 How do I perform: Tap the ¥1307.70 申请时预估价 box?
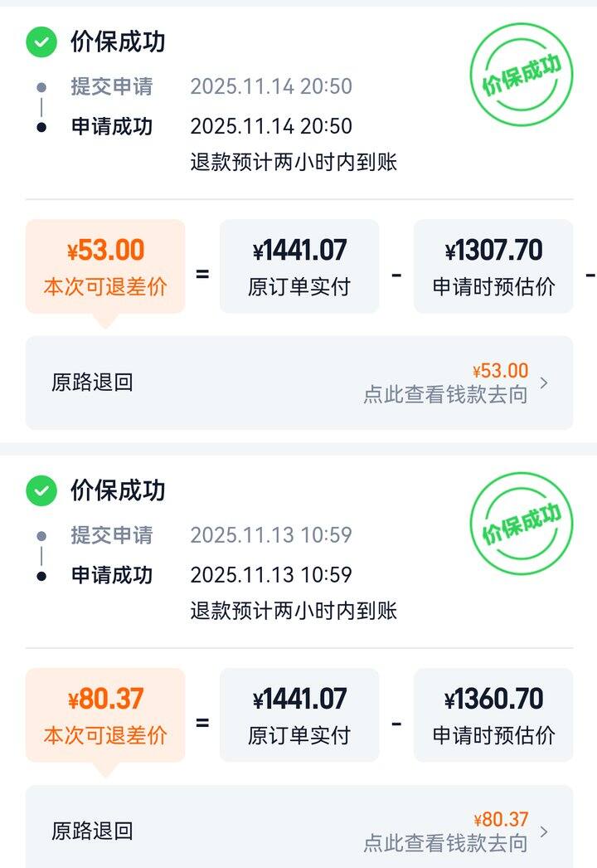click(x=493, y=266)
